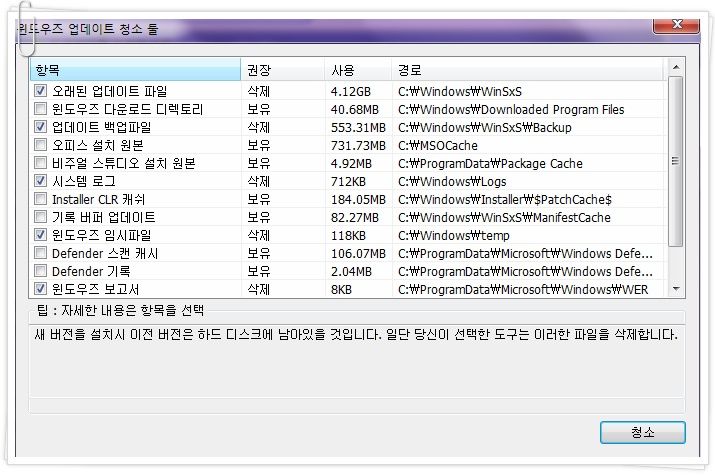Select the Defender 스캔 캐시 row label
The height and width of the screenshot is (475, 715).
pyautogui.click(x=105, y=253)
